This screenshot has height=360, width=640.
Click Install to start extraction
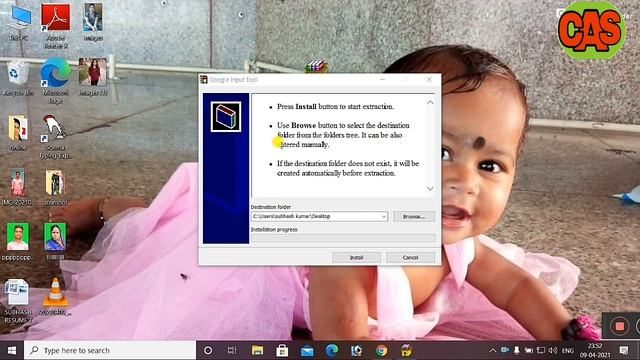(356, 258)
